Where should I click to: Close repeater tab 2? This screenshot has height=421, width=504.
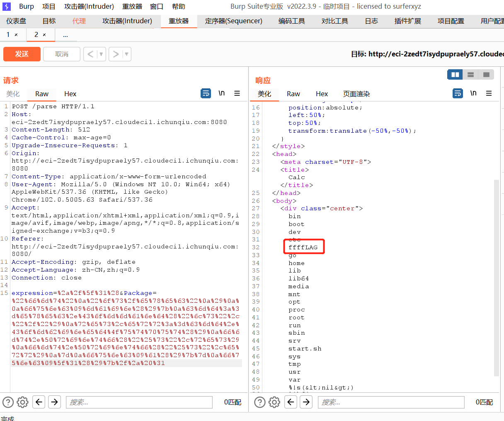tap(44, 35)
